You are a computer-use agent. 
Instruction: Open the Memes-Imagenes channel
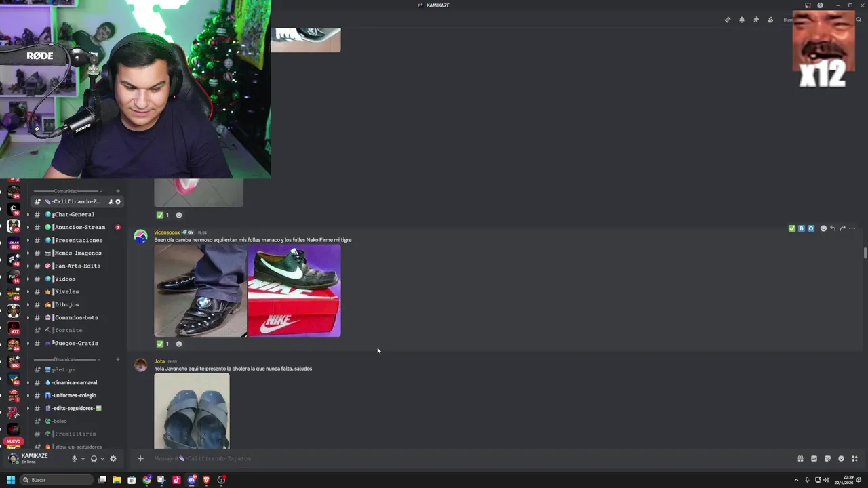[77, 253]
